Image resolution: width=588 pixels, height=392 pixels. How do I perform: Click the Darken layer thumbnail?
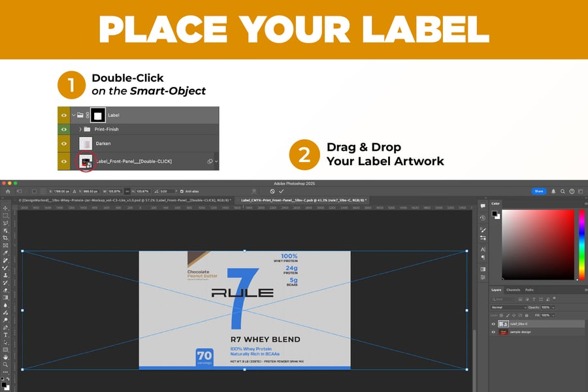pos(85,144)
